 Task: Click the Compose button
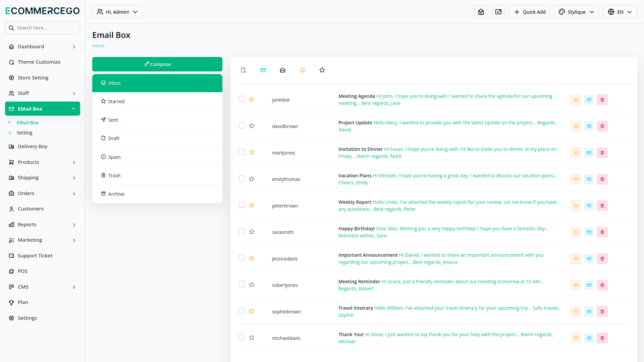tap(157, 64)
